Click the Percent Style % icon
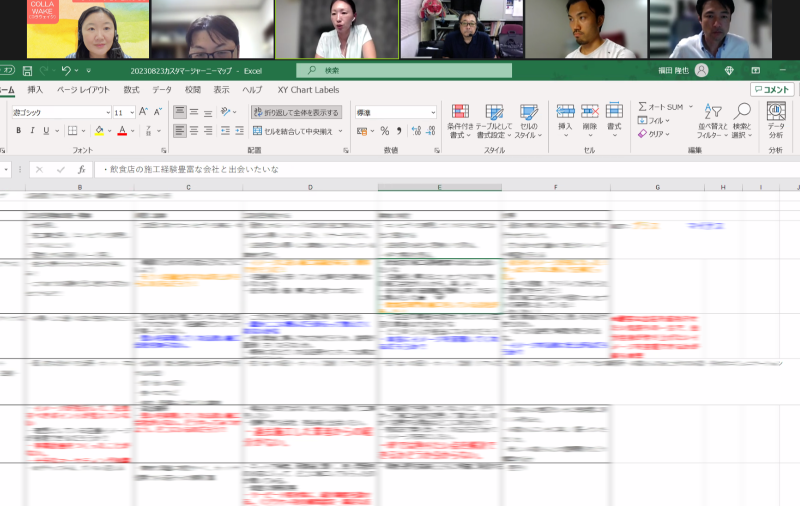The height and width of the screenshot is (506, 800). (385, 131)
